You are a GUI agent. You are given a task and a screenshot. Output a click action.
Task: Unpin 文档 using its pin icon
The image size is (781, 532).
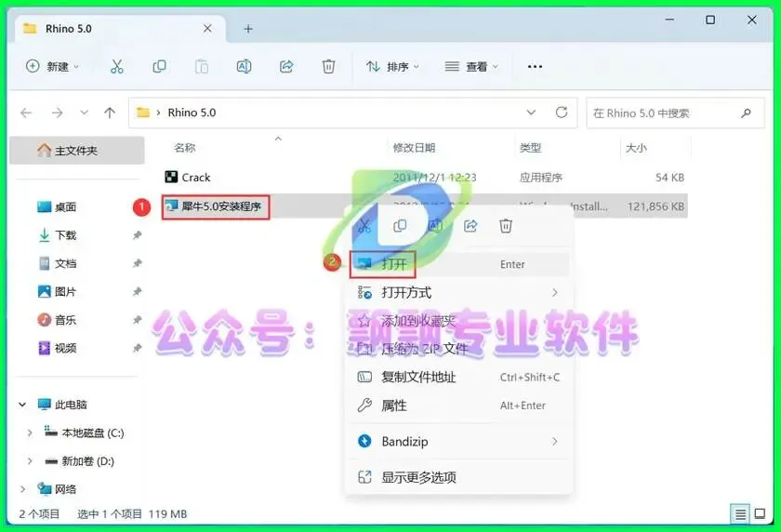click(x=137, y=263)
